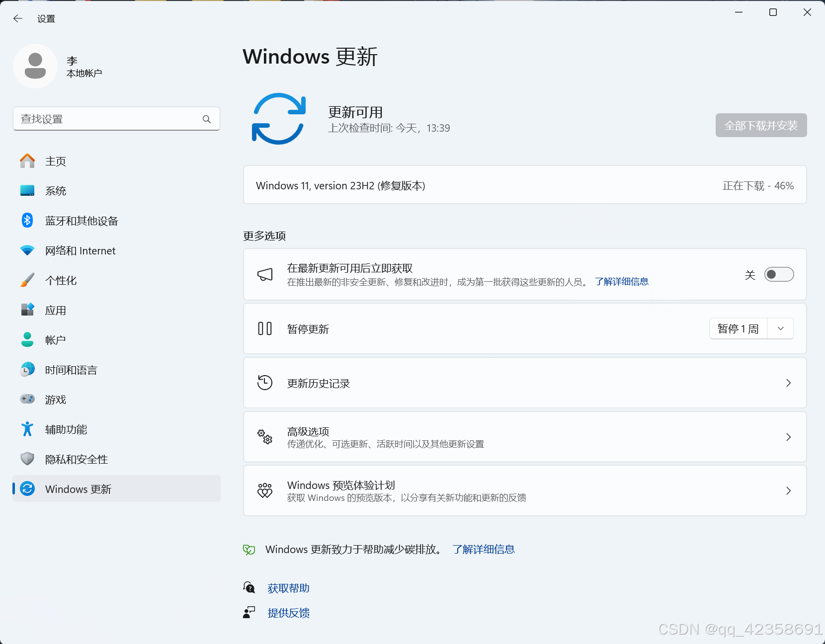Click the feedback icon beside 提供反馈
The width and height of the screenshot is (825, 644).
249,612
